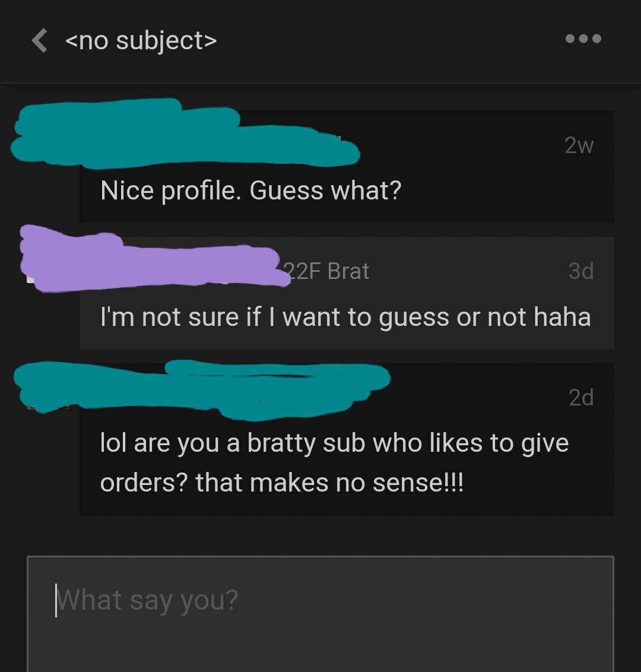Image resolution: width=641 pixels, height=672 pixels.
Task: Click the small avatar beside the last teal-scribbled name
Action: coord(30,405)
